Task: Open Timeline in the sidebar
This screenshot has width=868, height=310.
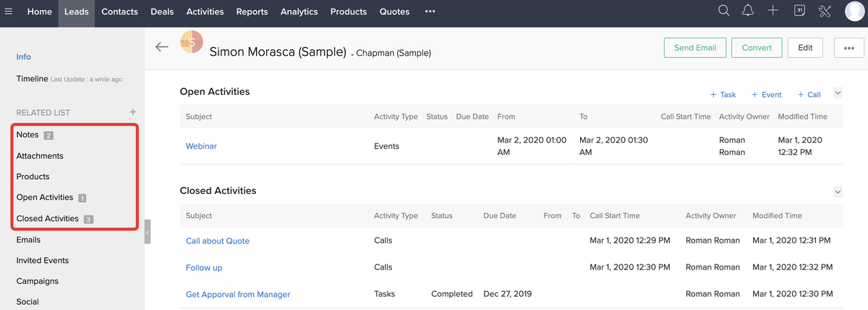Action: tap(32, 78)
